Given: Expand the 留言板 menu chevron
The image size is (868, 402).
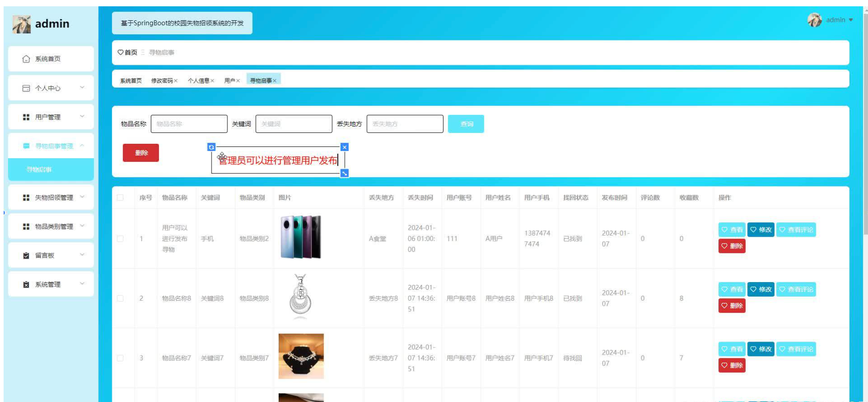Looking at the screenshot, I should (82, 255).
